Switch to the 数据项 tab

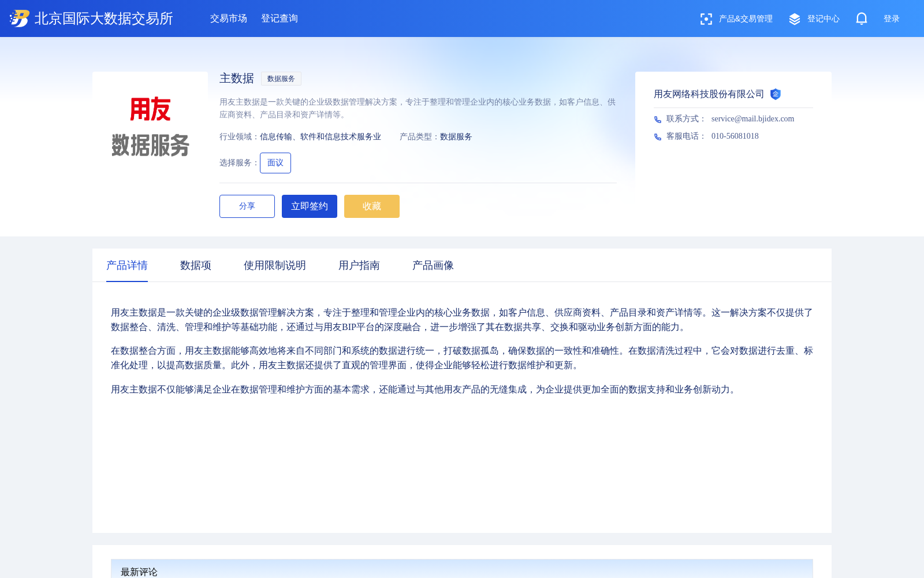(x=196, y=265)
